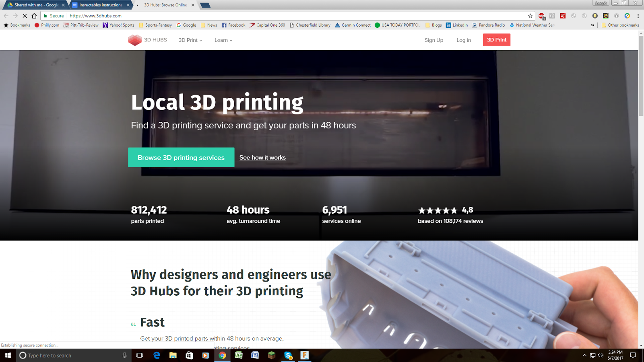
Task: Open Windows Store from taskbar
Action: 189,355
